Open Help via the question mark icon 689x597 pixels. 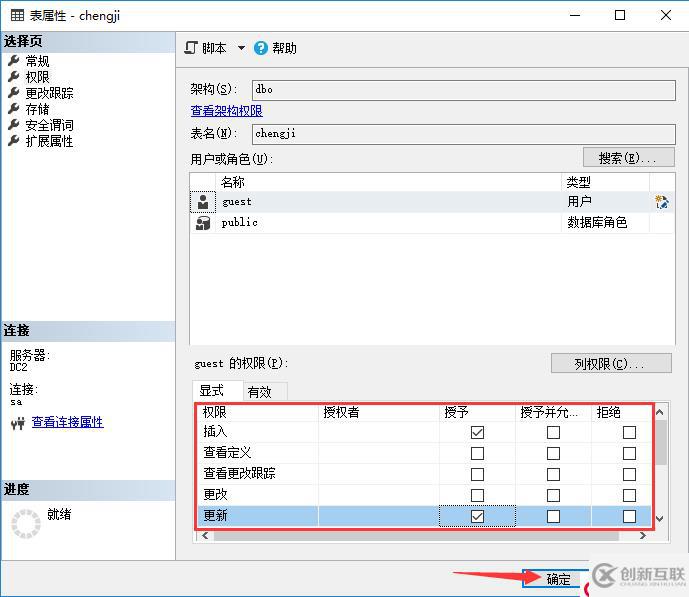[261, 48]
